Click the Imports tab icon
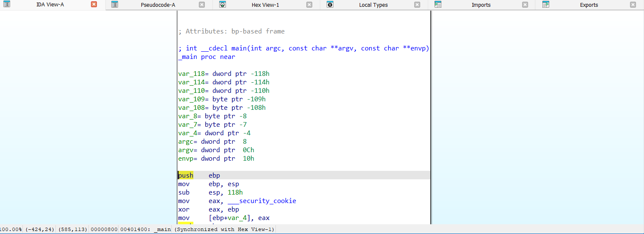 pos(438,5)
